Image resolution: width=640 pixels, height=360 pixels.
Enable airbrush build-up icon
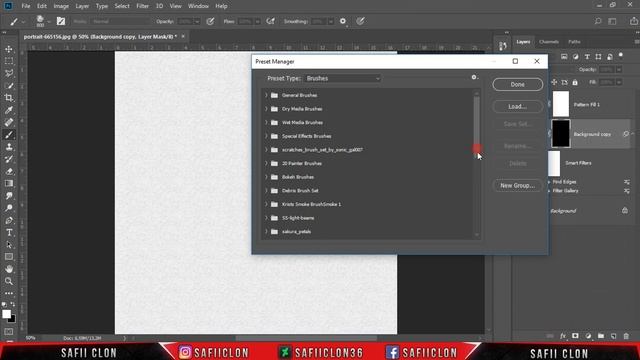coord(270,21)
